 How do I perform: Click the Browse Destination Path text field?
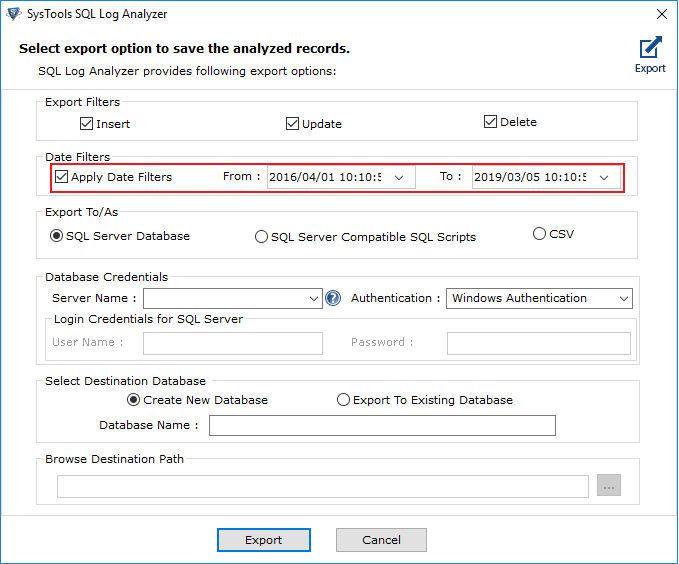[x=323, y=486]
